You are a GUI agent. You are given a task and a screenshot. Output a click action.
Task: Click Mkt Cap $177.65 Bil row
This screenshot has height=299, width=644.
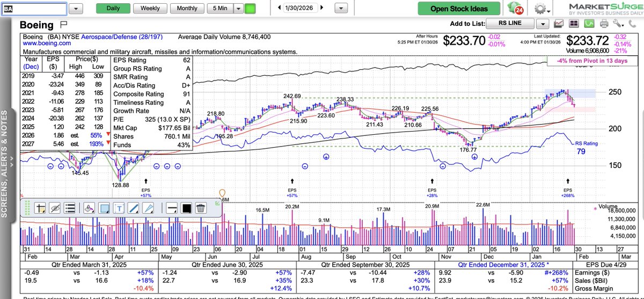(x=151, y=128)
